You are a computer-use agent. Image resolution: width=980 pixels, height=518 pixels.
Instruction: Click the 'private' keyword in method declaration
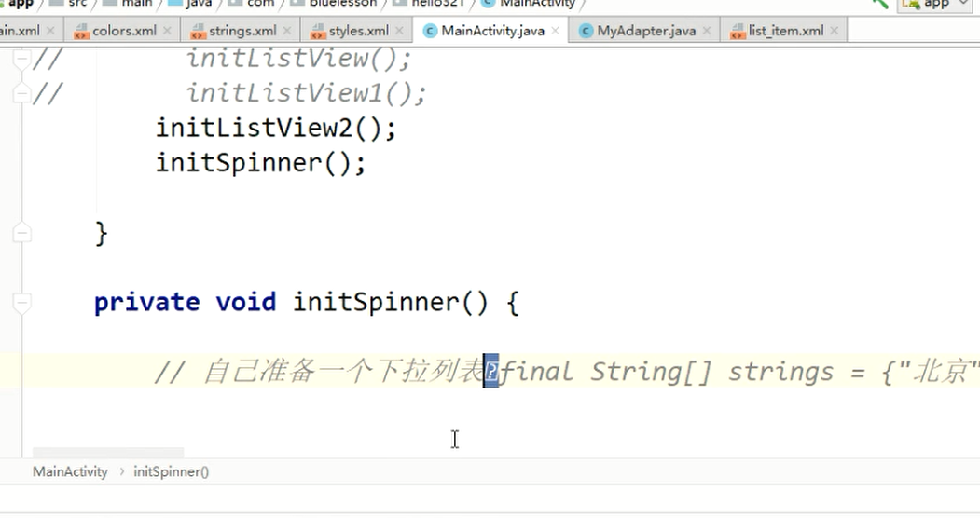coord(147,304)
